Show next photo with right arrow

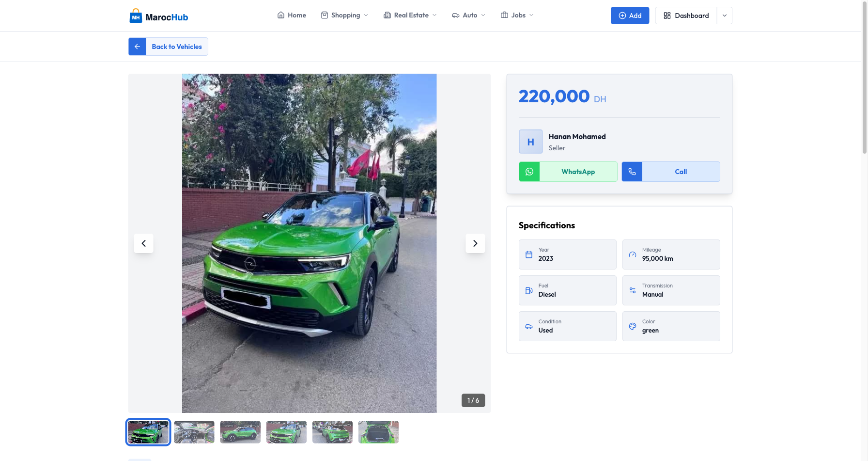(x=475, y=243)
